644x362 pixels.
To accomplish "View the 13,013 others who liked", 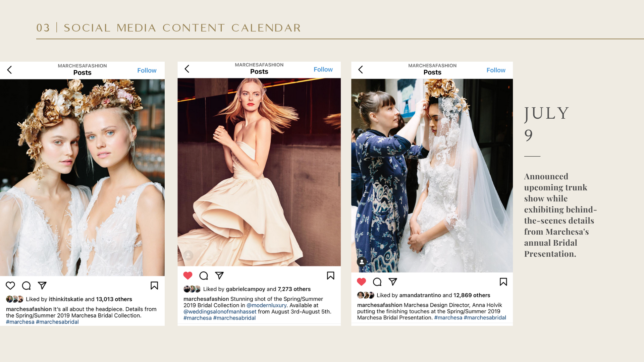I will pyautogui.click(x=114, y=299).
